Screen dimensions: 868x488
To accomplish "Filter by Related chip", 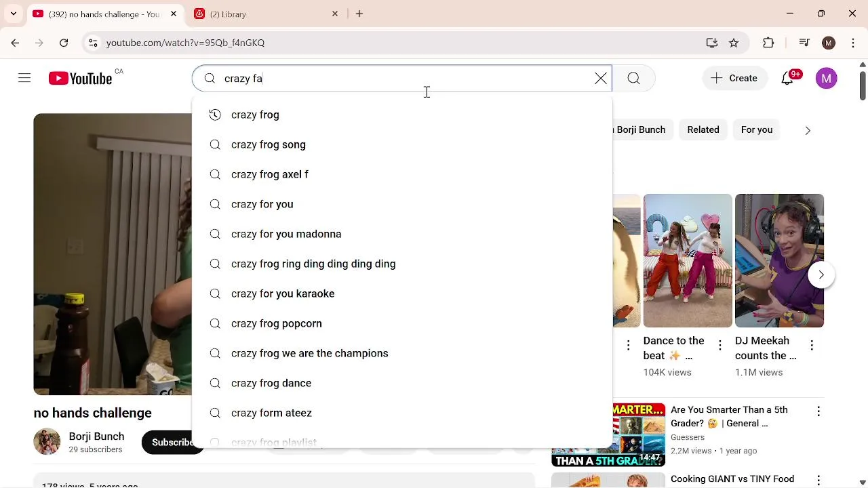I will [703, 129].
